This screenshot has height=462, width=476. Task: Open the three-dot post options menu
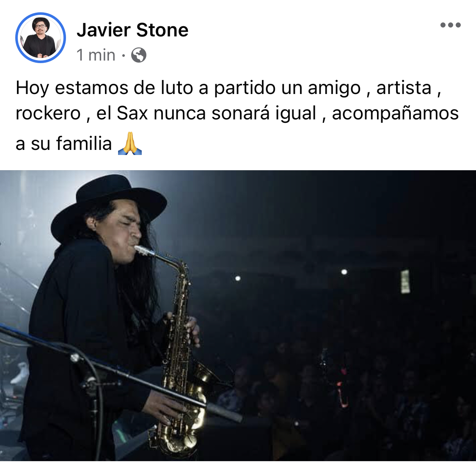coord(451,25)
